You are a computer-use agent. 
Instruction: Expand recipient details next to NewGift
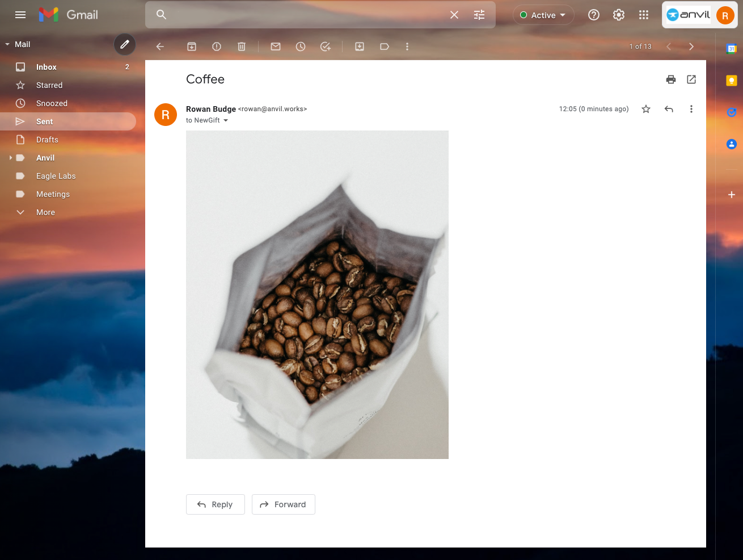226,120
